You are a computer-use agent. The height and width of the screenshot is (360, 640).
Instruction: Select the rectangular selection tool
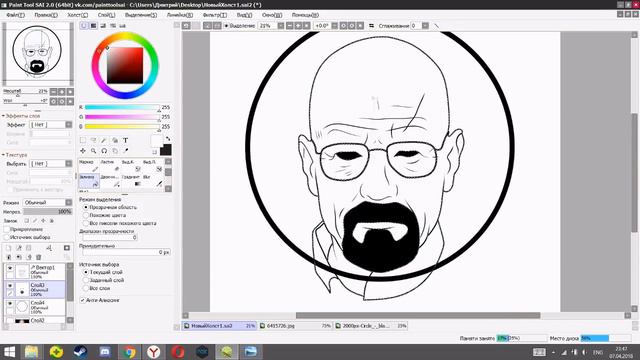click(83, 140)
